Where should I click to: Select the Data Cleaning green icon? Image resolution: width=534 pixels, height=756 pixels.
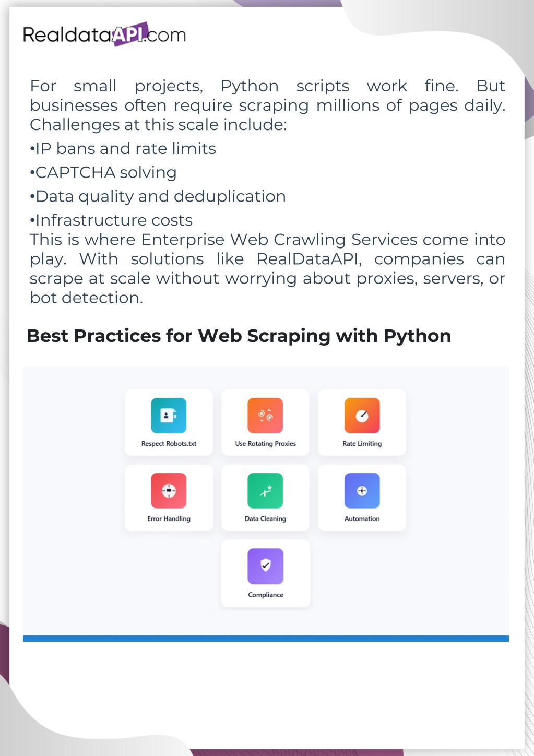tap(265, 491)
